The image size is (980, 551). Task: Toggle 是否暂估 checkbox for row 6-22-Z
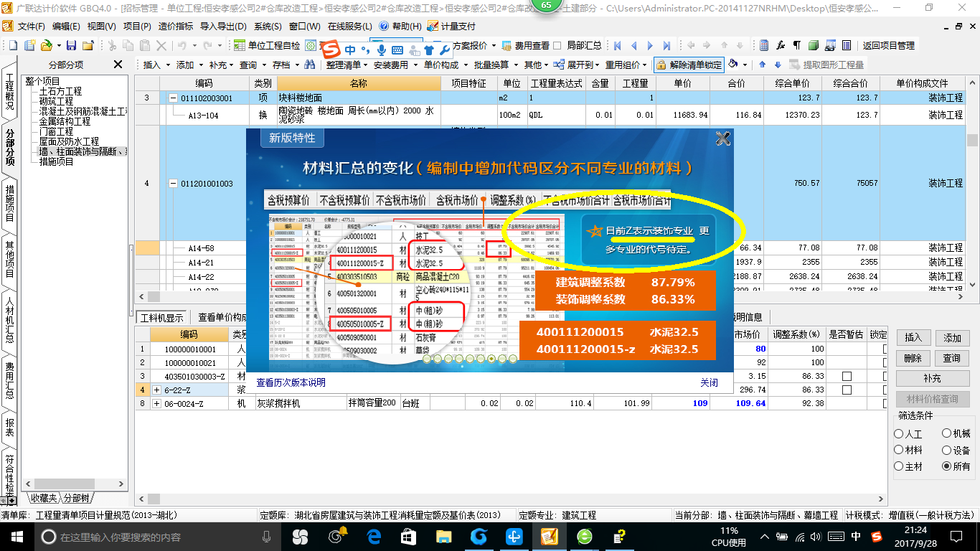coord(847,390)
